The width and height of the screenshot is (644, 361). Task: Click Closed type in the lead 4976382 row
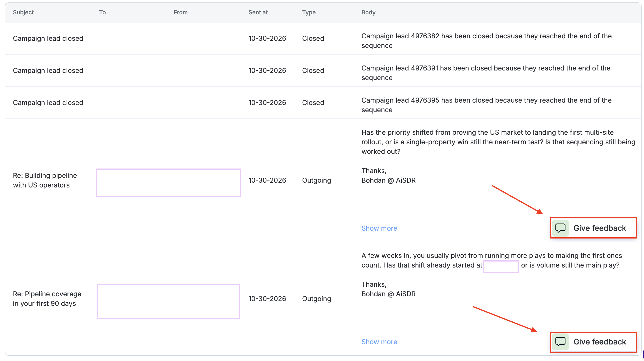(x=313, y=38)
